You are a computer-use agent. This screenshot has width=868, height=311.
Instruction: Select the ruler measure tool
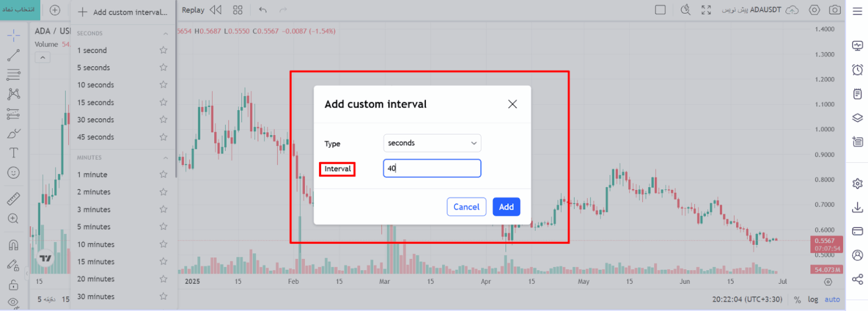point(14,198)
